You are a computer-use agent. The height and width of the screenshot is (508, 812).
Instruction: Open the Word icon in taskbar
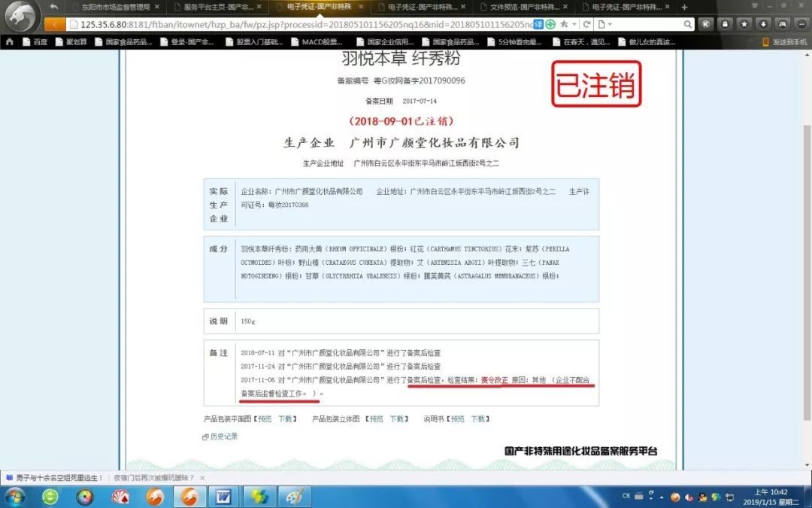[223, 497]
